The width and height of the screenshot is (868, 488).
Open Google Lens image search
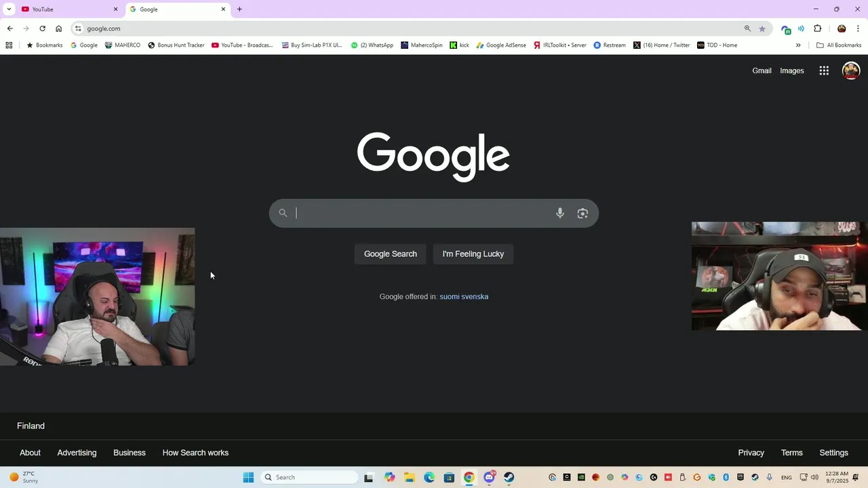[x=583, y=213]
